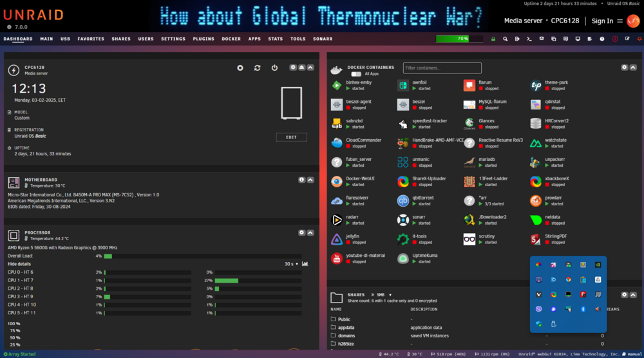Open the SMB shares dropdown

pyautogui.click(x=384, y=295)
